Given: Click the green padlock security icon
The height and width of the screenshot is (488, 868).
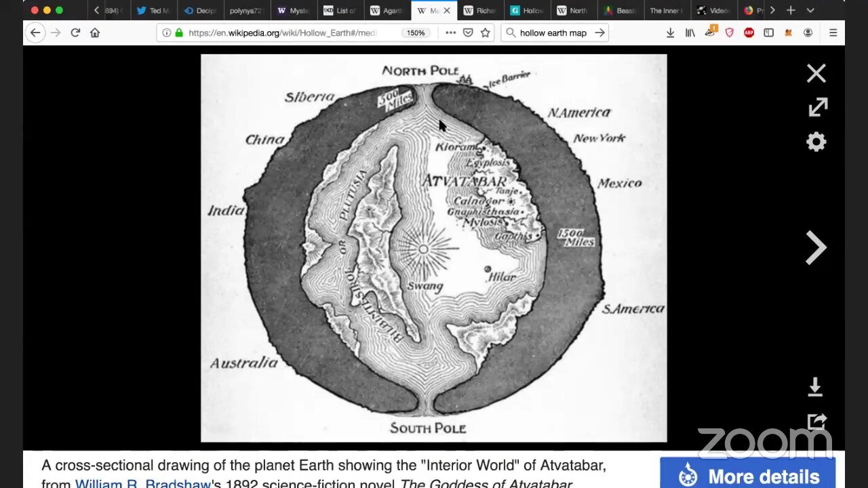Looking at the screenshot, I should click(x=179, y=33).
